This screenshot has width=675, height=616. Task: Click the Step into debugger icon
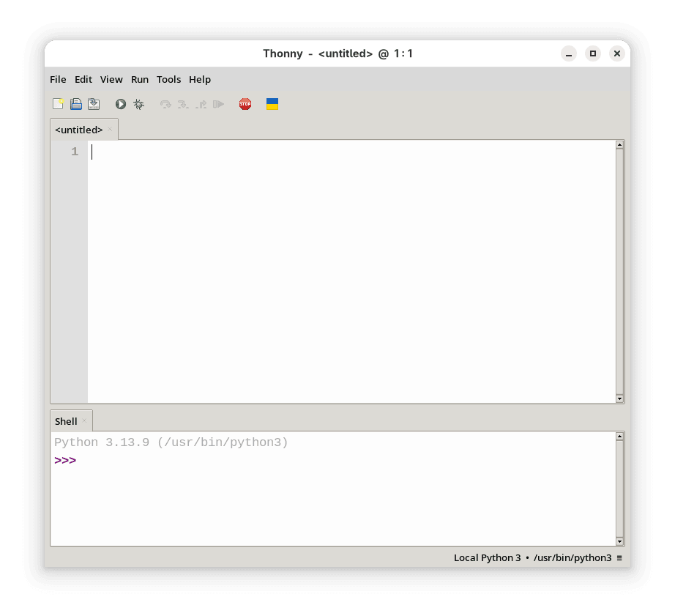[183, 104]
